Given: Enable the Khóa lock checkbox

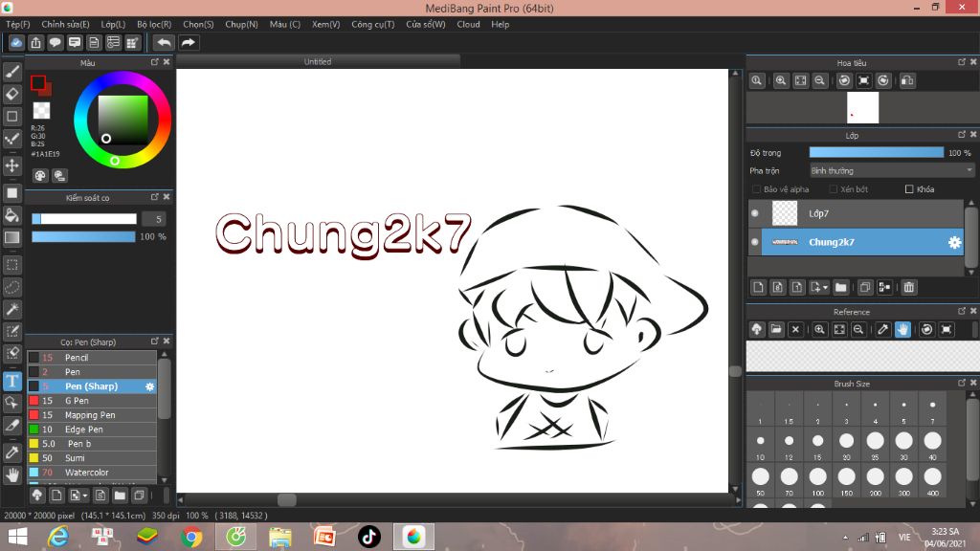Looking at the screenshot, I should point(909,189).
